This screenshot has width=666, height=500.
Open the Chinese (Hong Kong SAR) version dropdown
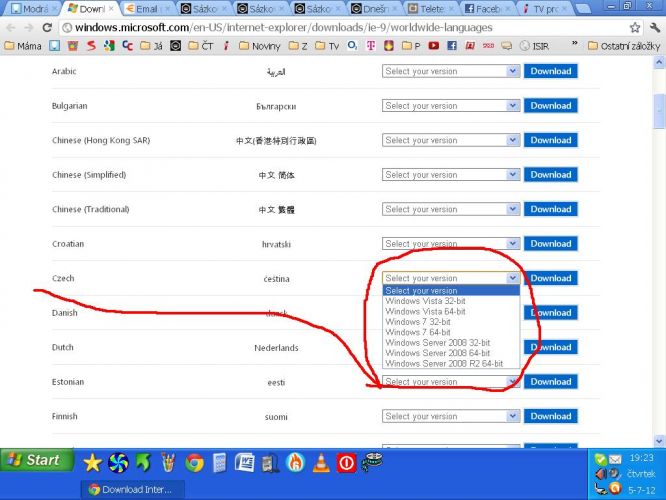point(451,140)
